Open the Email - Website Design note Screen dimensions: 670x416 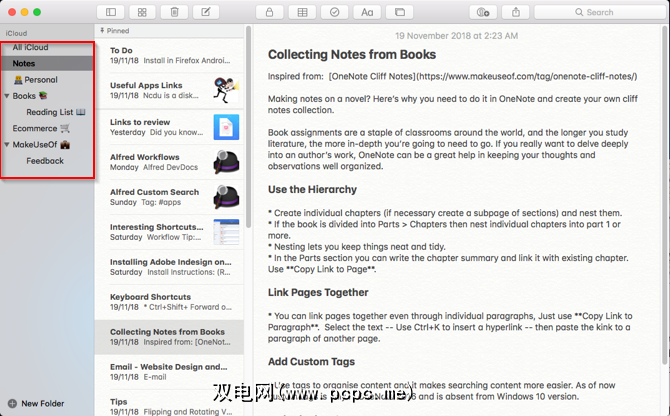(x=169, y=372)
